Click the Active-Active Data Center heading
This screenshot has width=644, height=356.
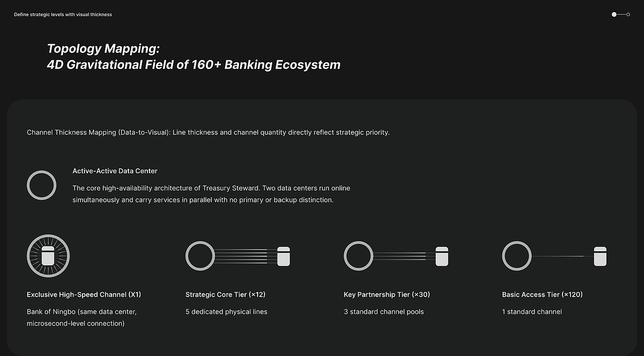tap(115, 171)
